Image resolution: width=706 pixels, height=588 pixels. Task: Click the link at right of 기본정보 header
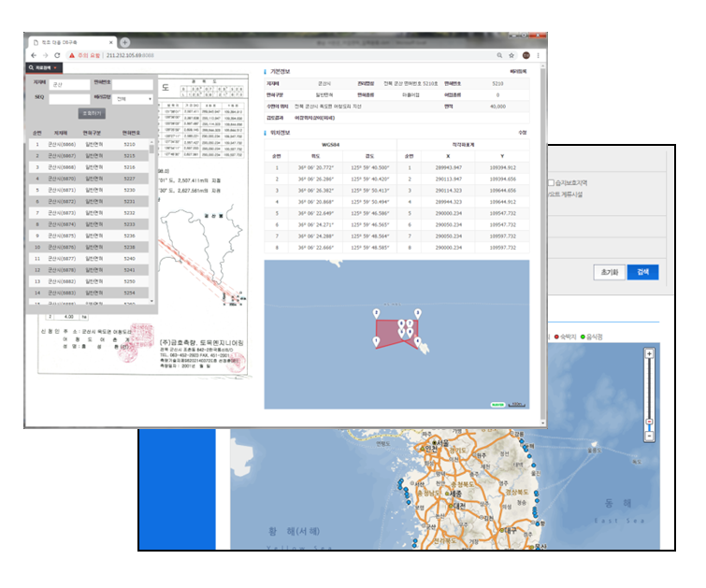coord(518,72)
